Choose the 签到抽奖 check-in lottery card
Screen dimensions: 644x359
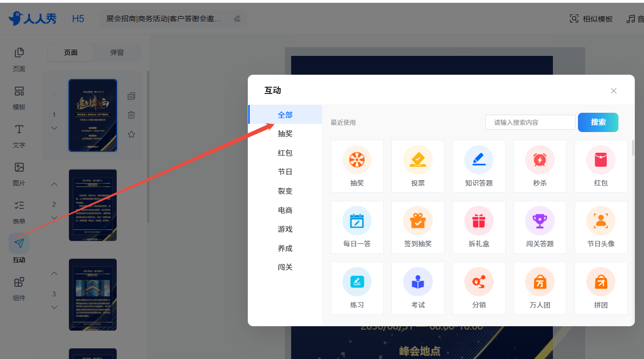(418, 227)
